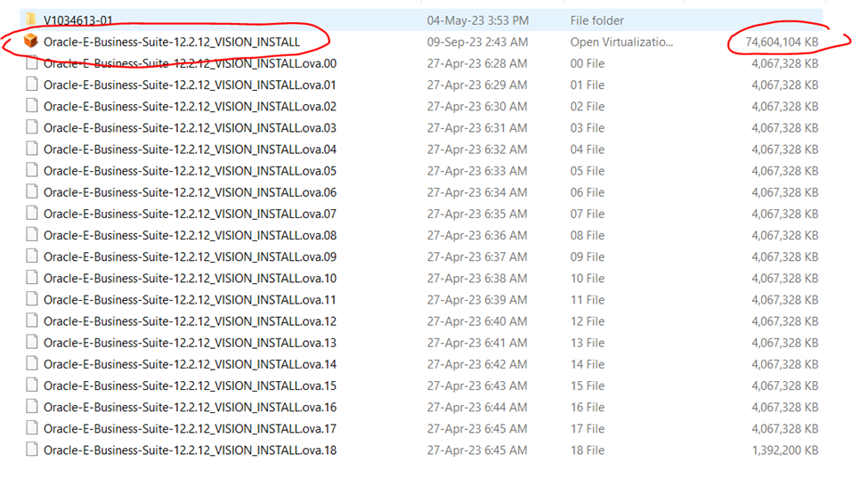Click the date 27-Apr-23 6:28 AM

(476, 64)
